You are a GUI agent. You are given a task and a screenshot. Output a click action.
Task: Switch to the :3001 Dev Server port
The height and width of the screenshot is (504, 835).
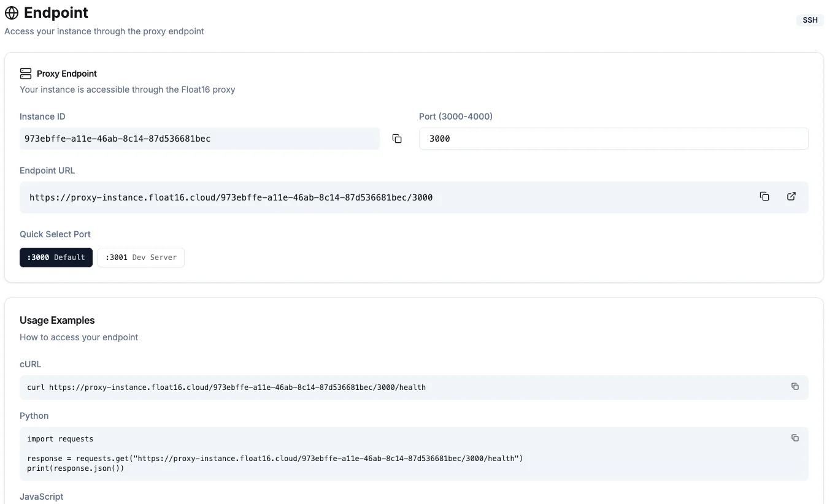pos(141,258)
